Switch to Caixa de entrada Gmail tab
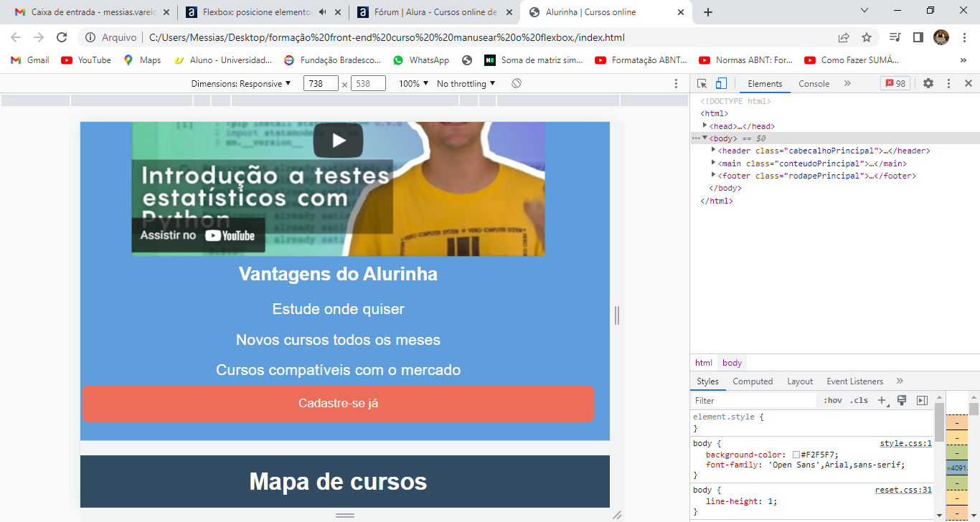 pyautogui.click(x=90, y=12)
